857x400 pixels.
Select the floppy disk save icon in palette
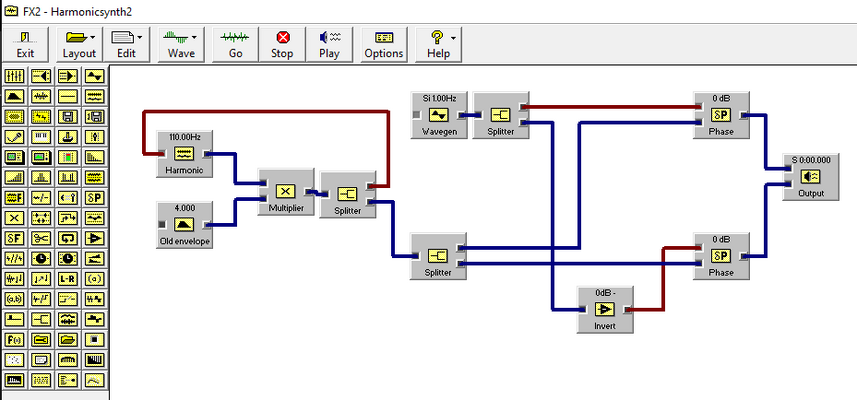68,116
